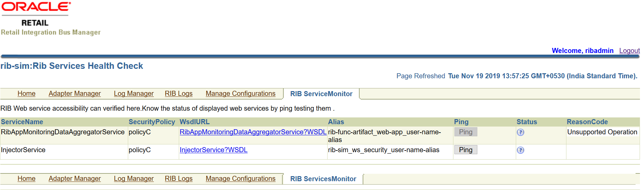
Task: Click the Alias column header
Action: [336, 122]
